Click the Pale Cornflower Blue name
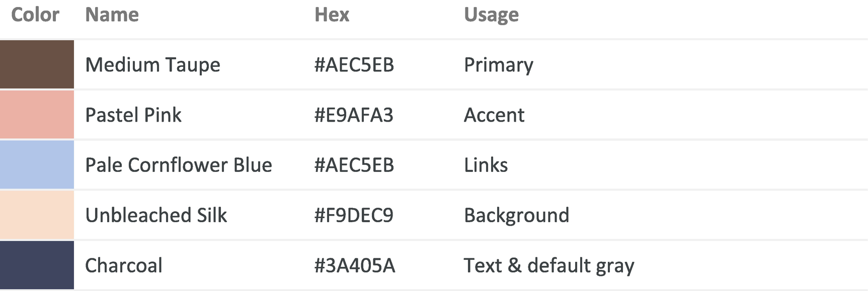The height and width of the screenshot is (291, 868). 179,165
